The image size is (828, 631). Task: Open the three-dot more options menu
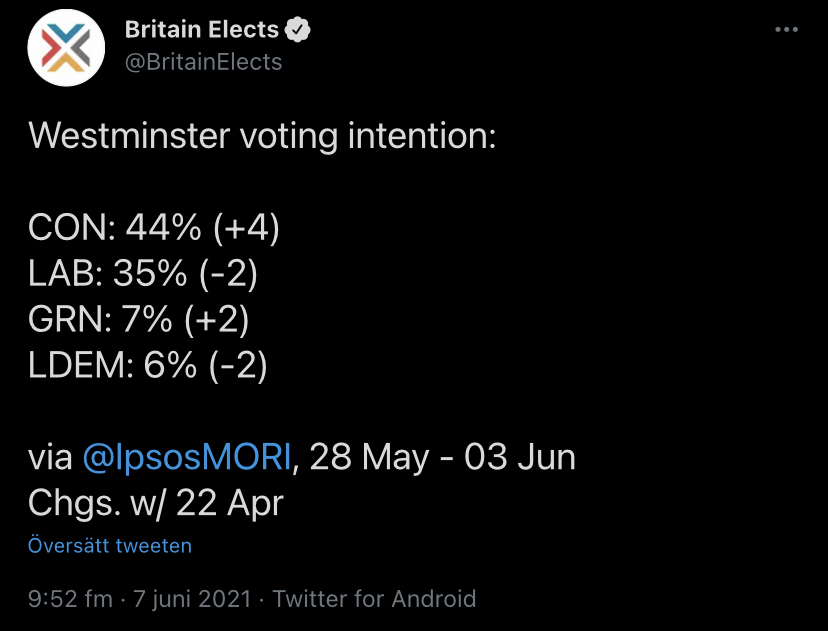[786, 30]
